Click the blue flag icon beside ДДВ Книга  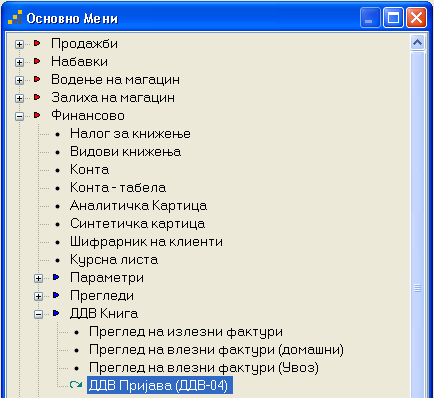(x=56, y=313)
